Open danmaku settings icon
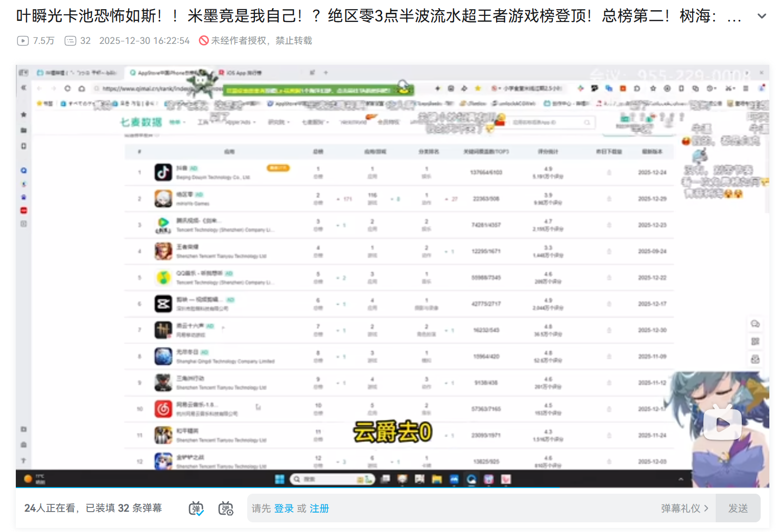The image size is (777, 532). pyautogui.click(x=226, y=509)
